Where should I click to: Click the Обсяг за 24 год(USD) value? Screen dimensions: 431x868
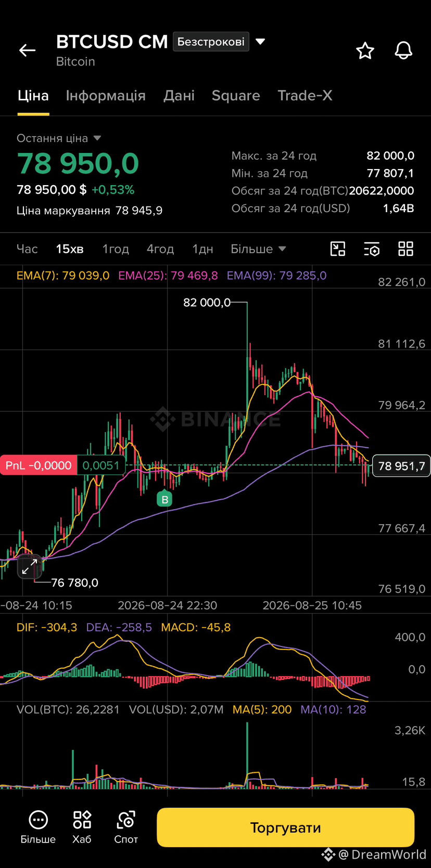(399, 209)
